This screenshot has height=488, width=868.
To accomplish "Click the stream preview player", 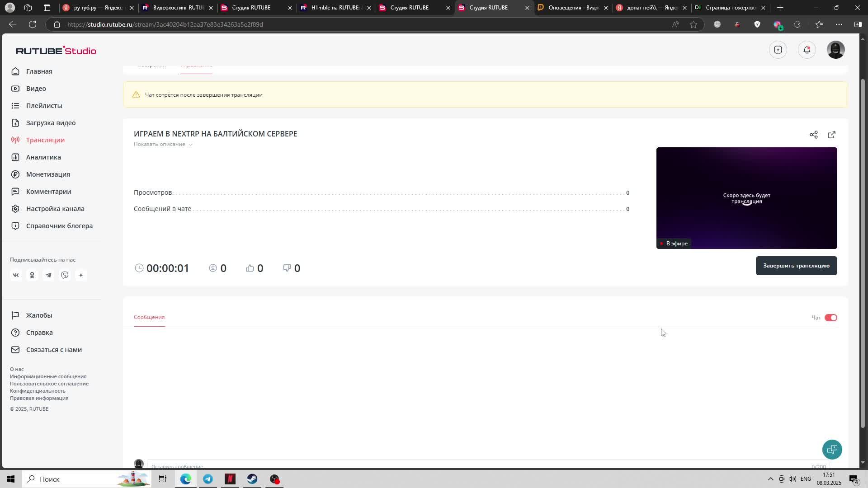I will [746, 198].
